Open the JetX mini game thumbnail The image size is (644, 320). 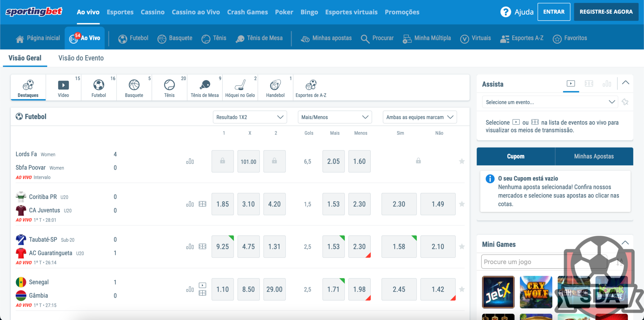point(498,292)
